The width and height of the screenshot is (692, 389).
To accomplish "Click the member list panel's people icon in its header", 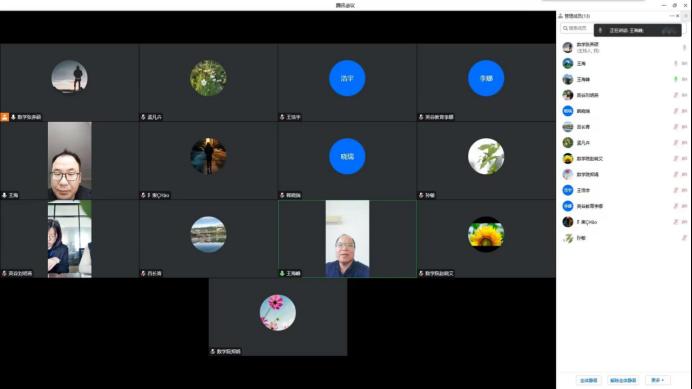I will (560, 16).
